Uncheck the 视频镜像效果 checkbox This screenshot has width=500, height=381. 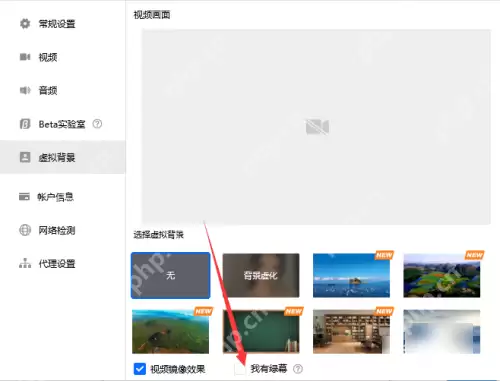[x=140, y=369]
